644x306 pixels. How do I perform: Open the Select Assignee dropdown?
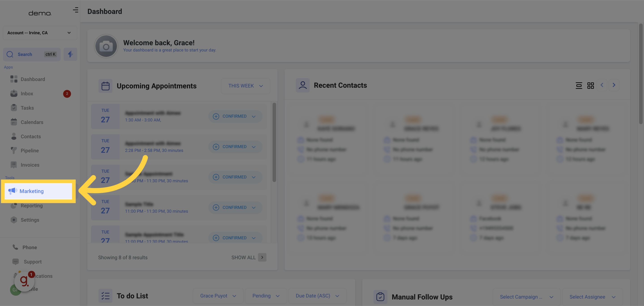click(592, 297)
